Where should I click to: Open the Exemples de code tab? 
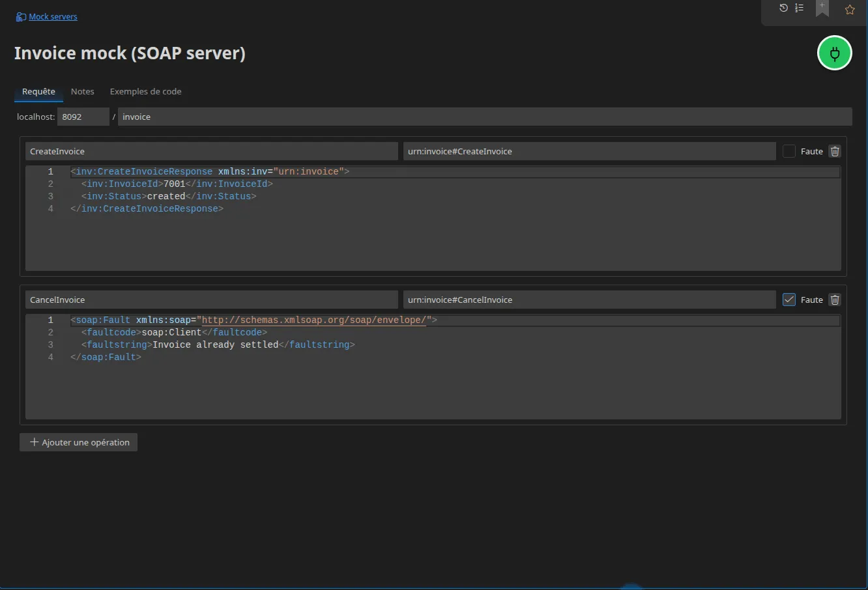point(145,92)
